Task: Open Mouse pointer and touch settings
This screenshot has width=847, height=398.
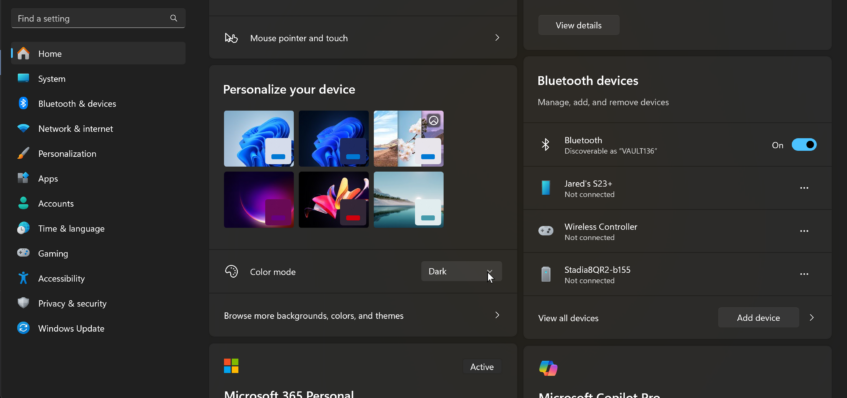Action: tap(362, 38)
